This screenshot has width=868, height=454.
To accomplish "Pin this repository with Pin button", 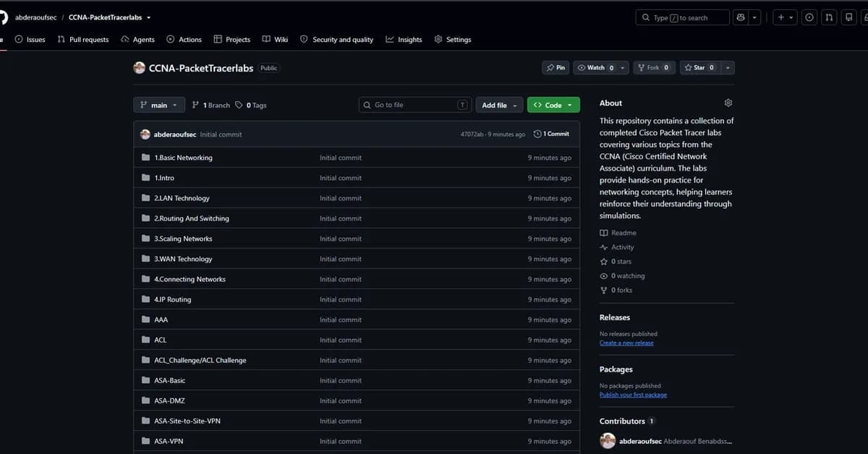I will coord(556,68).
